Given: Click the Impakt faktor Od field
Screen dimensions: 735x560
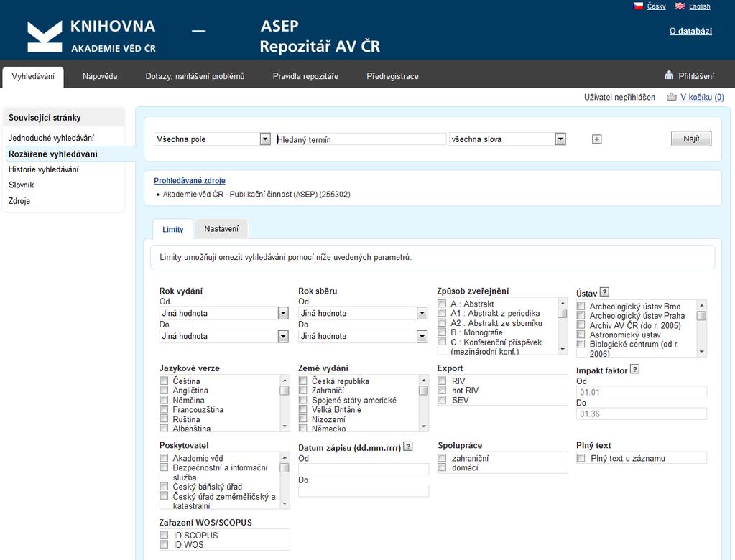Looking at the screenshot, I should pyautogui.click(x=642, y=392).
